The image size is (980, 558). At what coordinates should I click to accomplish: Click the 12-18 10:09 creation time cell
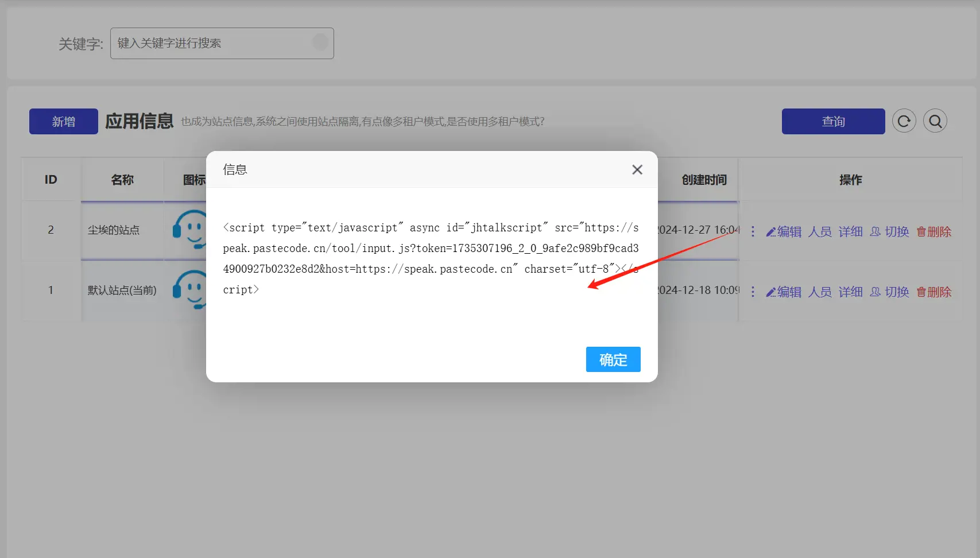699,290
